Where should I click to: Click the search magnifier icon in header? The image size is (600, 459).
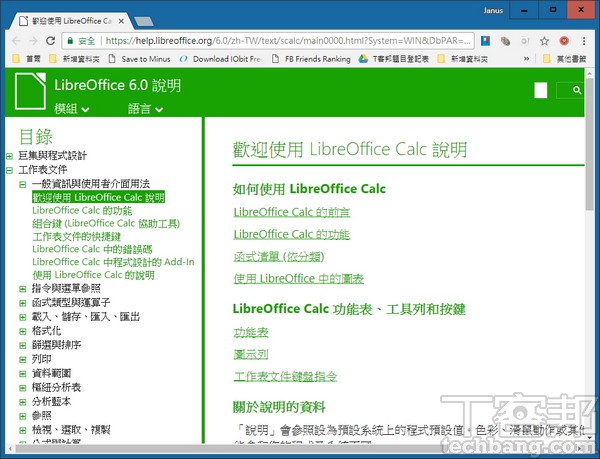coord(577,90)
